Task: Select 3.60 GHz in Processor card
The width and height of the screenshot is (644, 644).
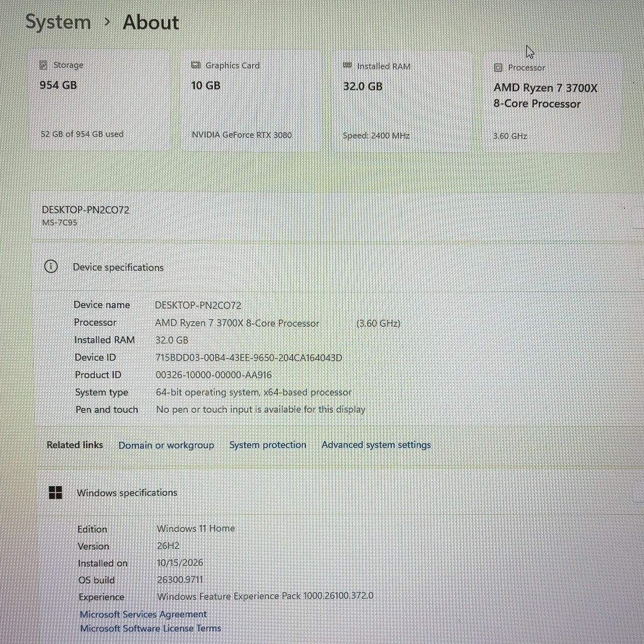Action: 510,136
